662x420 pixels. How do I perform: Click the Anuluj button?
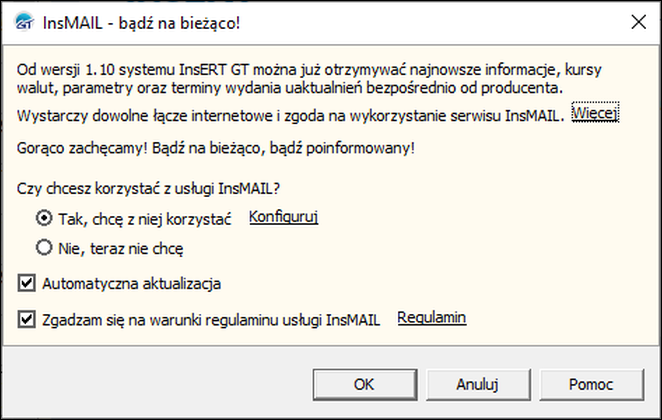[x=477, y=383]
